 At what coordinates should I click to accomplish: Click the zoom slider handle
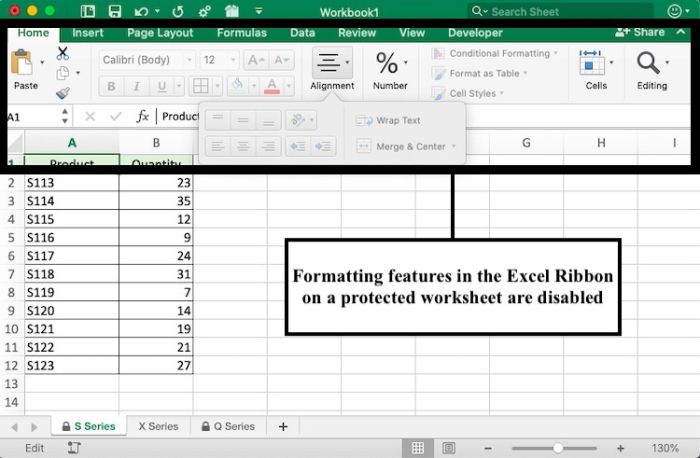[x=558, y=448]
